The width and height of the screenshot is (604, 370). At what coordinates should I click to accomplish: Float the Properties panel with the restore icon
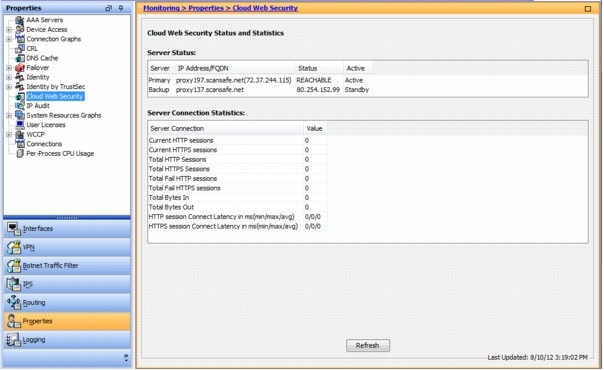tap(109, 8)
